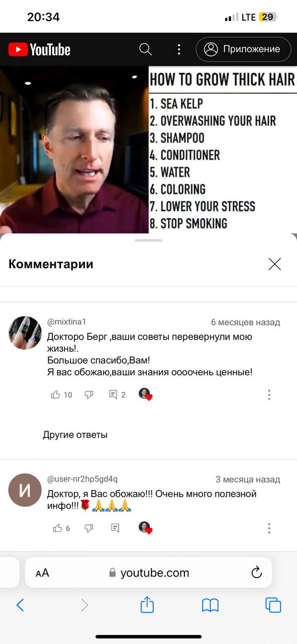The height and width of the screenshot is (644, 297).
Task: Reload page with the refresh icon
Action: coord(256,573)
